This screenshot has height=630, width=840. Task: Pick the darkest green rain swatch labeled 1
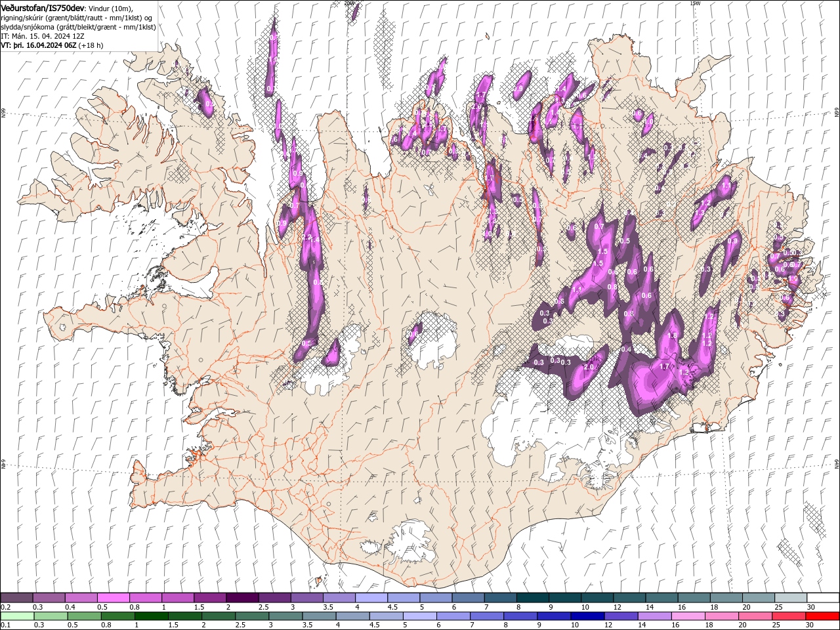pyautogui.click(x=151, y=616)
